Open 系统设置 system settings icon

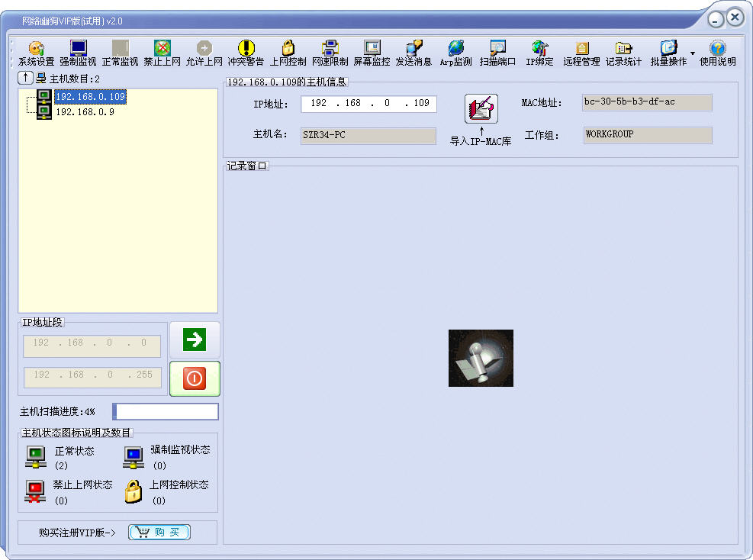(36, 53)
